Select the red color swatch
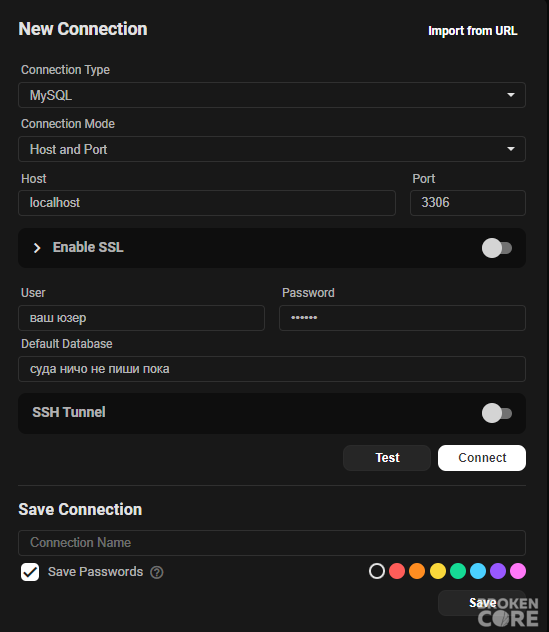This screenshot has height=632, width=549. [x=397, y=571]
